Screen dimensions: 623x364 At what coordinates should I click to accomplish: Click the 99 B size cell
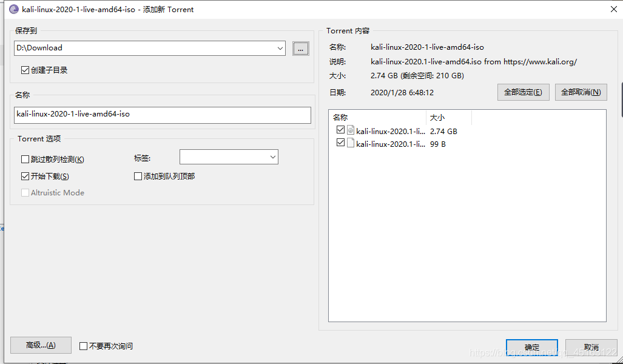click(438, 144)
